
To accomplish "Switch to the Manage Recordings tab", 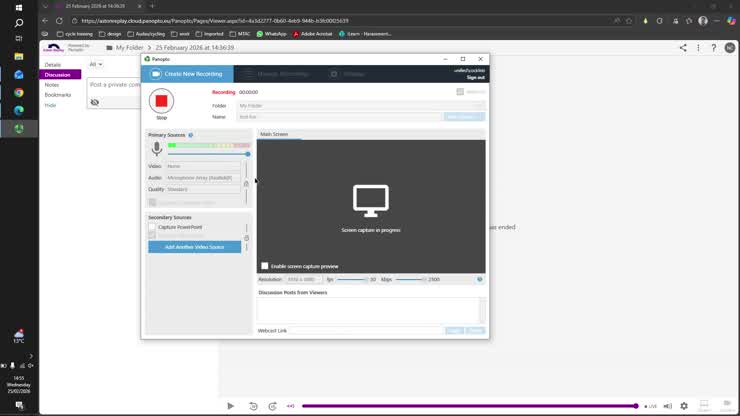I will coord(277,74).
